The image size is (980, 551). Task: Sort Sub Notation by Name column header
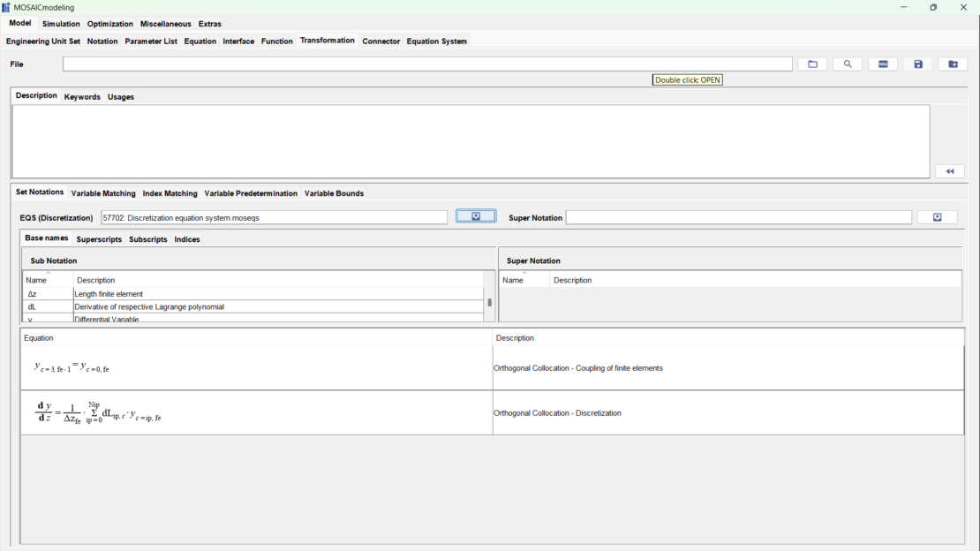pos(48,280)
